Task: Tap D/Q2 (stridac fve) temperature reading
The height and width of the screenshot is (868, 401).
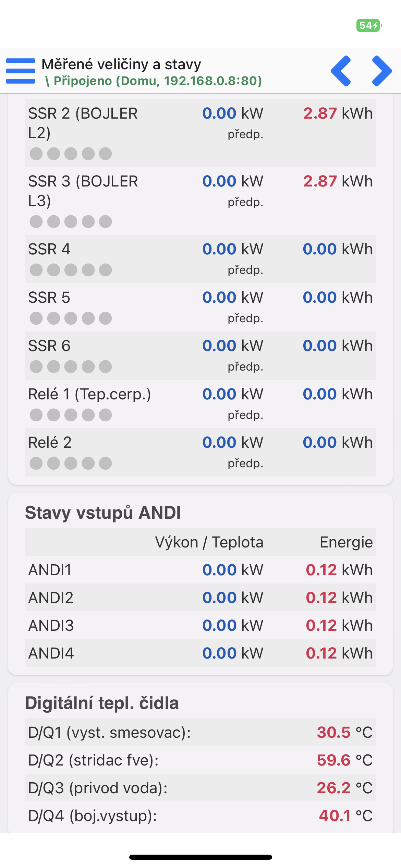Action: pyautogui.click(x=344, y=760)
